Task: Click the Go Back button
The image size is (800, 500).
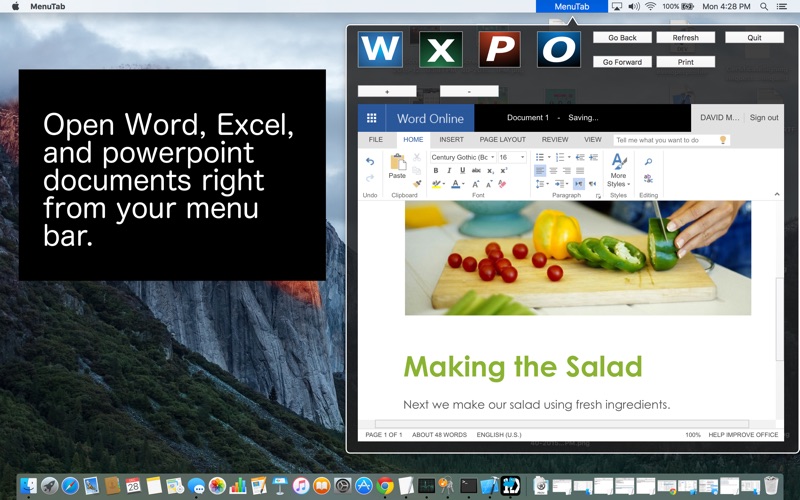Action: (622, 37)
